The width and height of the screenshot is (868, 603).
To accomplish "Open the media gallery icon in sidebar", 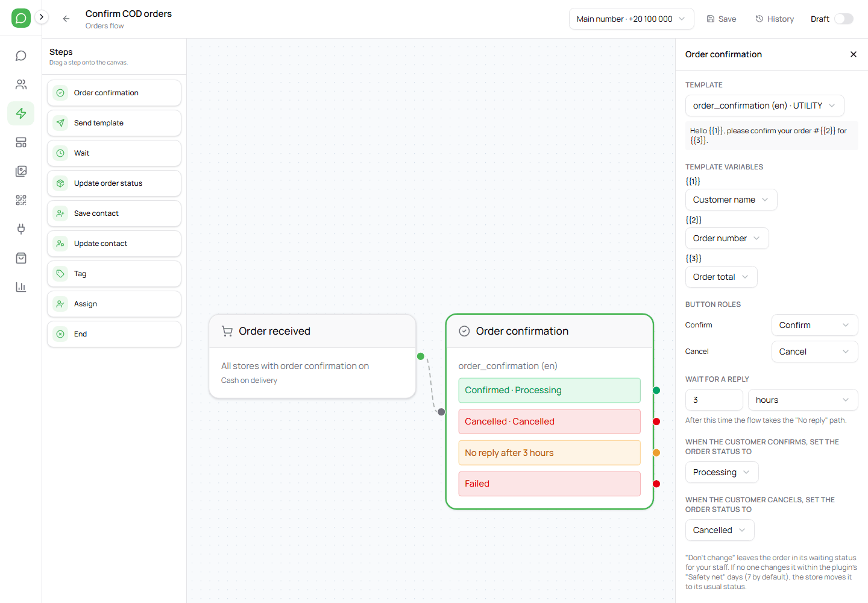I will coord(21,171).
